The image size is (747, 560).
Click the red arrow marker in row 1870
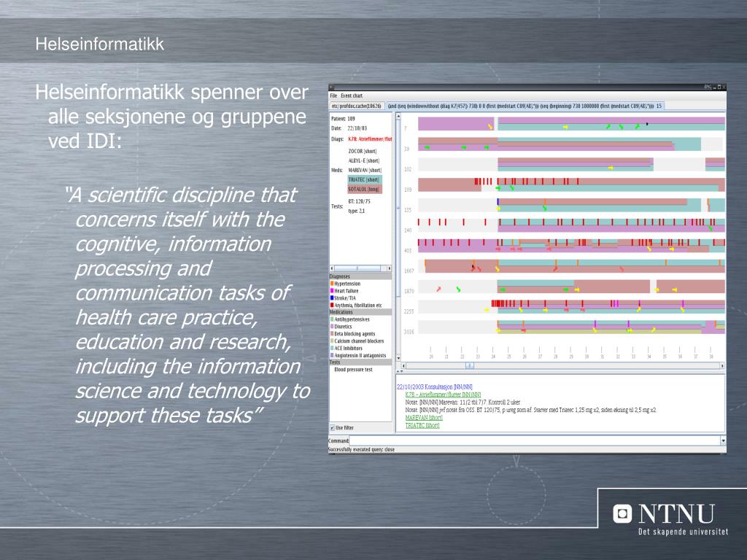click(438, 289)
